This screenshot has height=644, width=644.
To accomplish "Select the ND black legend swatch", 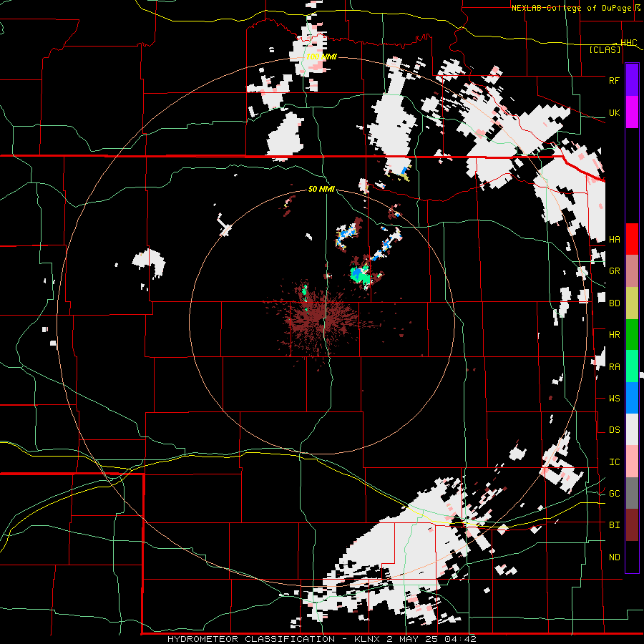I will click(632, 557).
